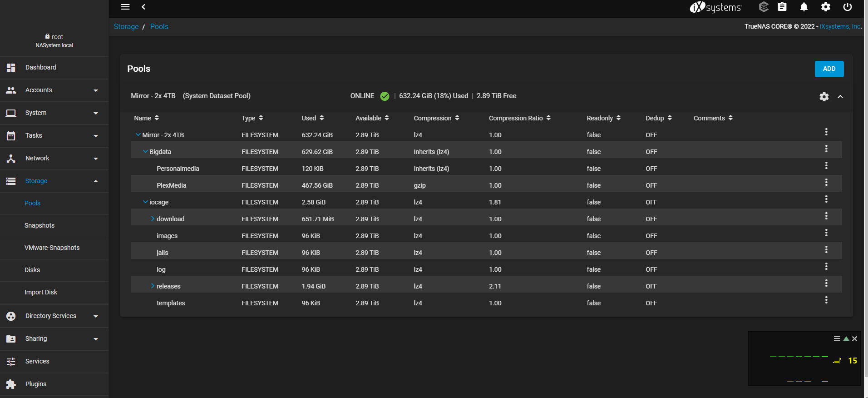Click the 'gzip' compression cell

click(x=420, y=185)
